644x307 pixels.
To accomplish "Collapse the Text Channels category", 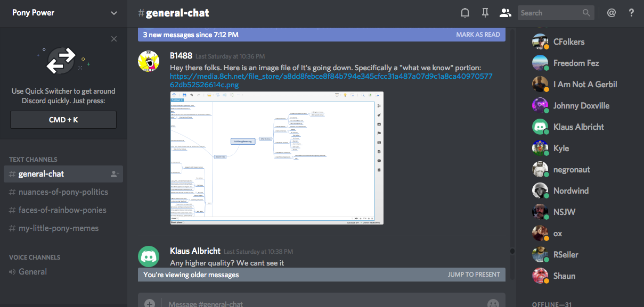I will click(33, 159).
